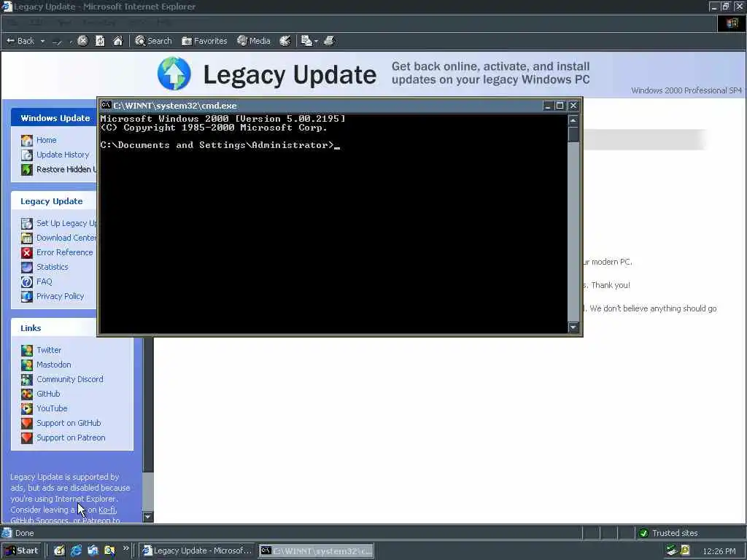Click the cmd window scroll down arrow
Screen dimensions: 747x560
(573, 327)
